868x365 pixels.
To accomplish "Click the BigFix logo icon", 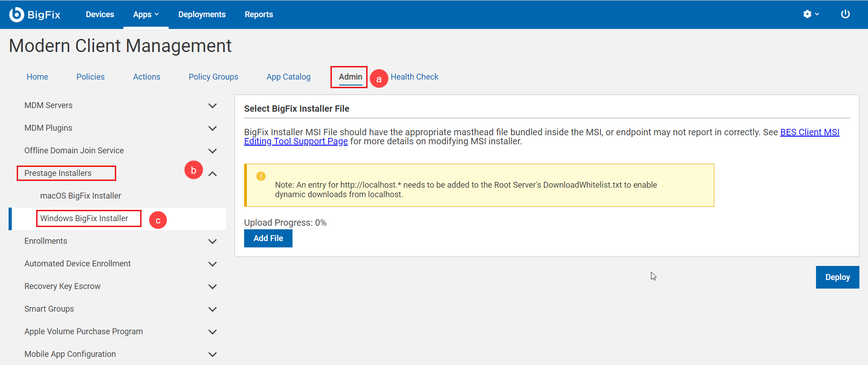I will click(17, 14).
